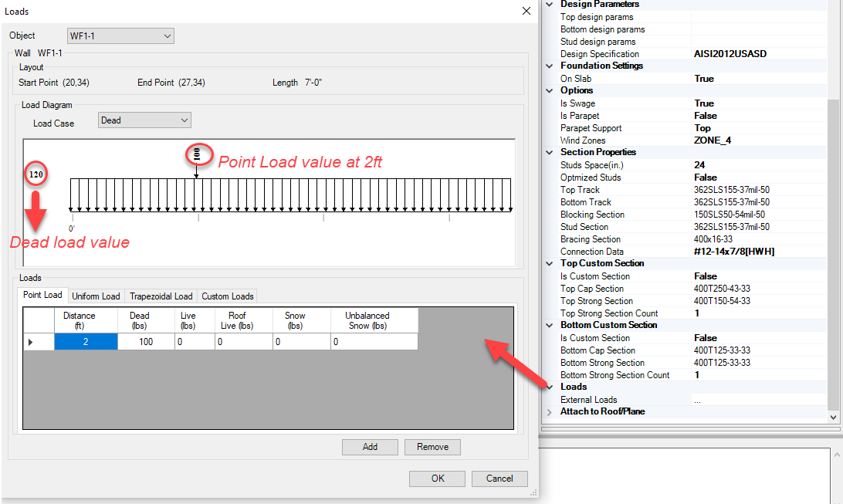Open the Object WF1-1 dropdown
The width and height of the screenshot is (843, 504).
coord(121,36)
